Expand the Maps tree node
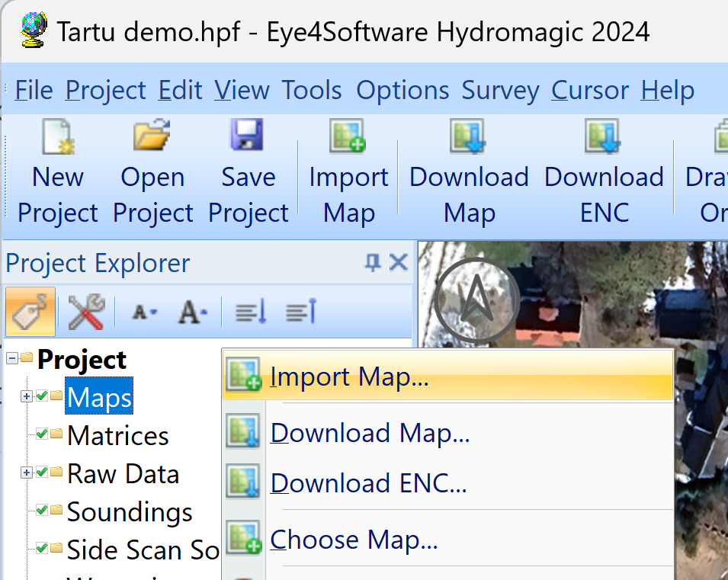This screenshot has width=728, height=580. pyautogui.click(x=27, y=396)
